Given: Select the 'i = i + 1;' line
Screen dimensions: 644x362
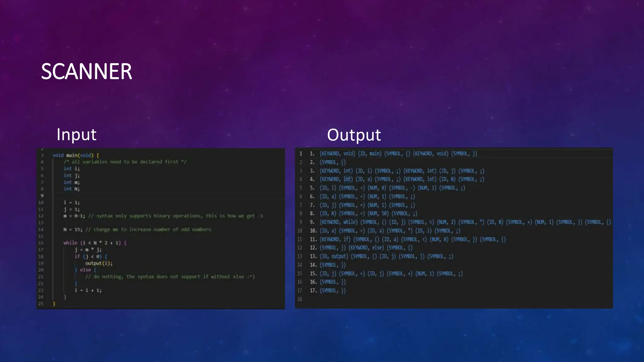Looking at the screenshot, I should pyautogui.click(x=88, y=290).
